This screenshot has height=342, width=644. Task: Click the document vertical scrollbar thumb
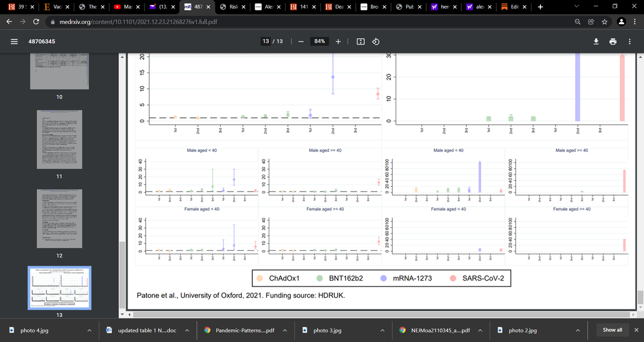pos(640,297)
